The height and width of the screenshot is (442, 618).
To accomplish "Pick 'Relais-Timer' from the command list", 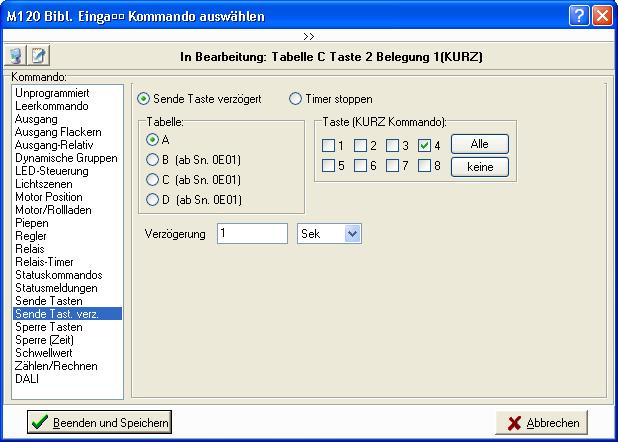I will pos(45,262).
